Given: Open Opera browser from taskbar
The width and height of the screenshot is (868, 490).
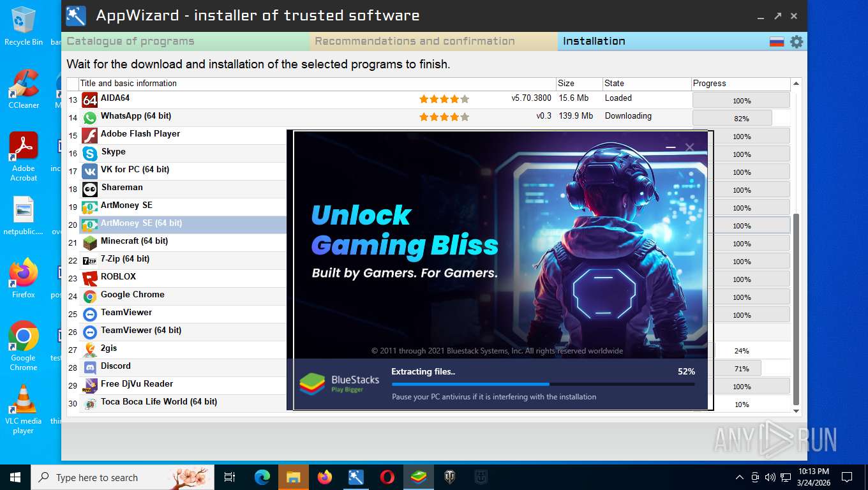Looking at the screenshot, I should point(387,477).
